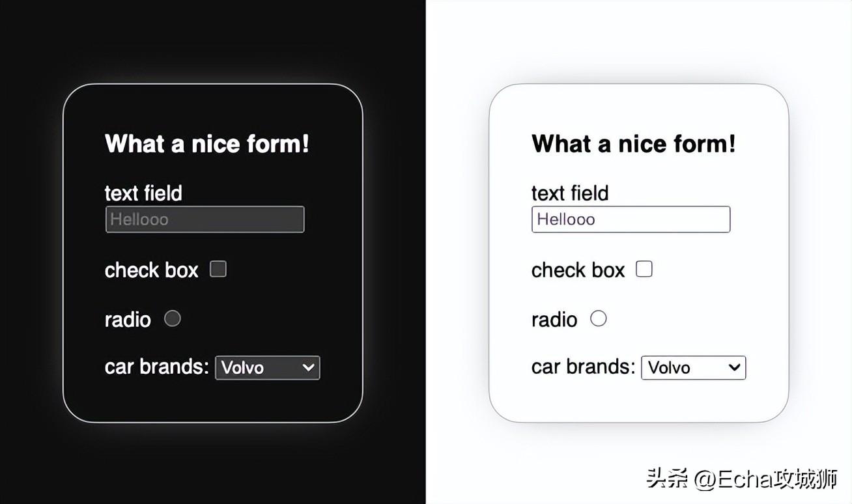Click the "check box" label in light form
The width and height of the screenshot is (852, 504).
point(578,270)
